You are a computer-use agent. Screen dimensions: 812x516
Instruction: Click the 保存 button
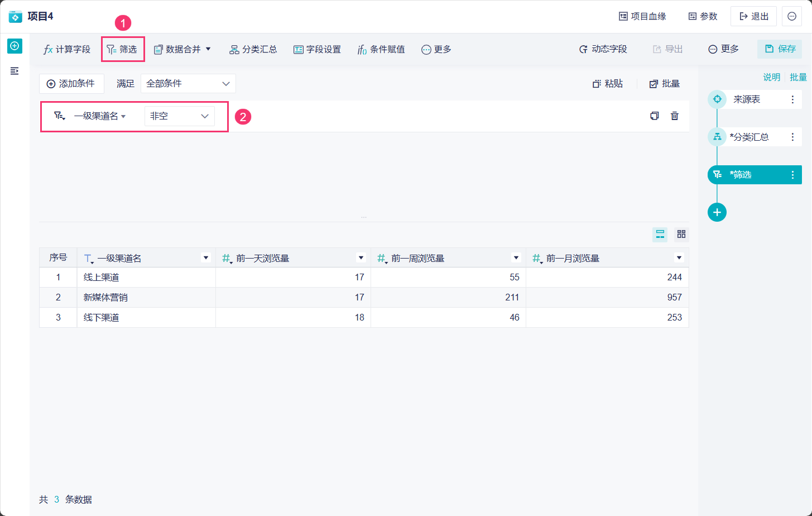[x=780, y=49]
